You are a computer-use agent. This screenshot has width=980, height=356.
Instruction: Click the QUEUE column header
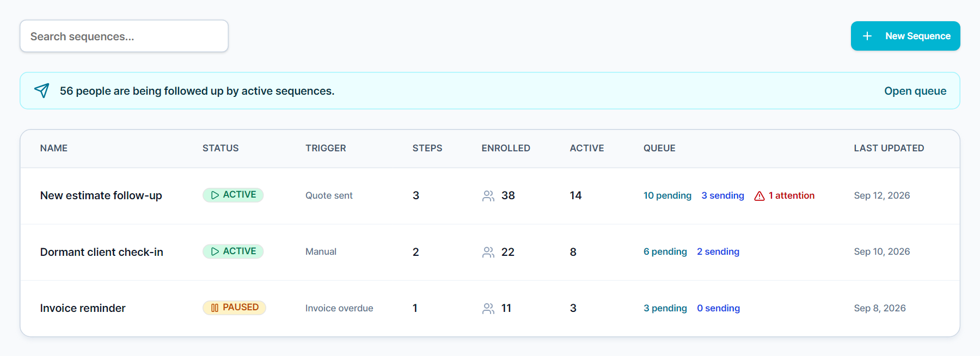659,148
